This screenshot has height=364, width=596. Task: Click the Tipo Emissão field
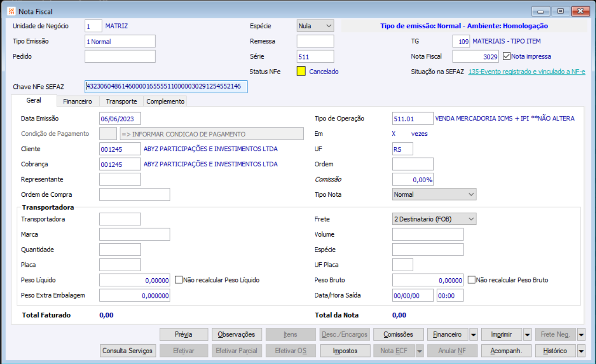(x=120, y=41)
